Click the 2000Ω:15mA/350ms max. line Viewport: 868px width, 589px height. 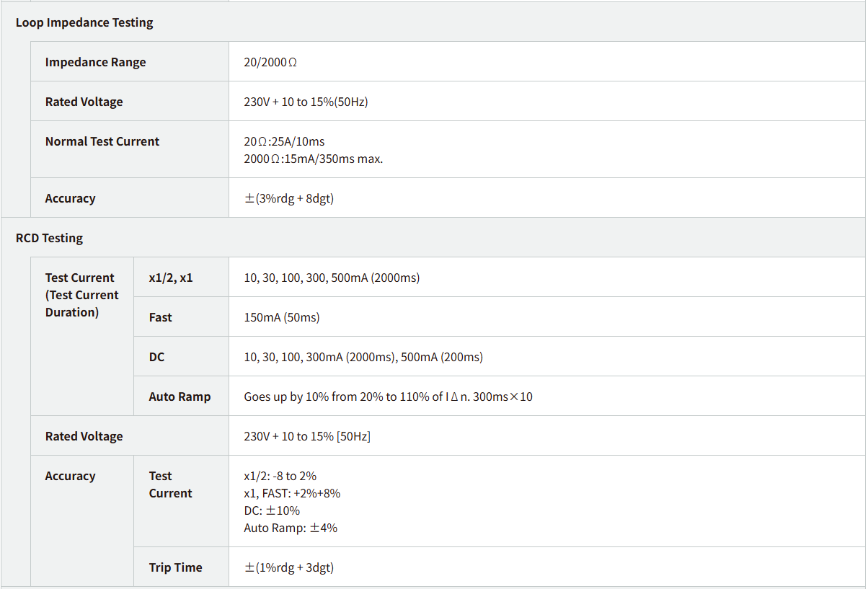click(313, 159)
